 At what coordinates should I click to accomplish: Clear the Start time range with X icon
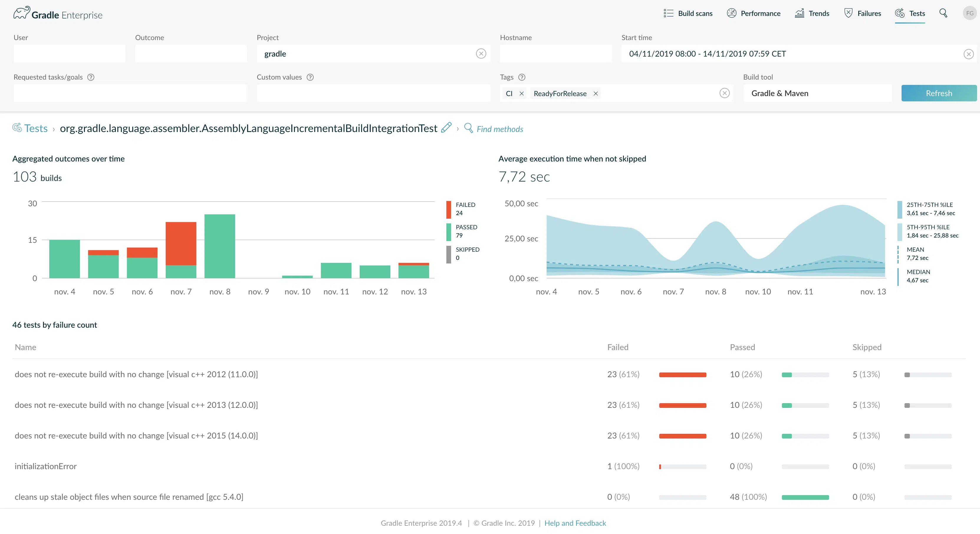point(969,54)
